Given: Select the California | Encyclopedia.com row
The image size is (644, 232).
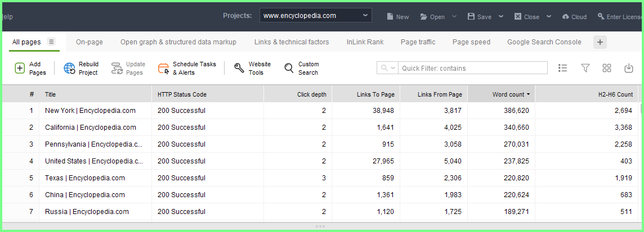Looking at the screenshot, I should click(x=320, y=128).
